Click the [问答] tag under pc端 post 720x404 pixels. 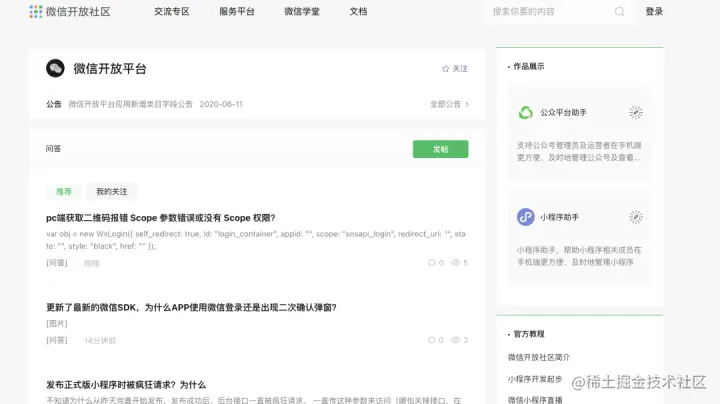click(57, 263)
